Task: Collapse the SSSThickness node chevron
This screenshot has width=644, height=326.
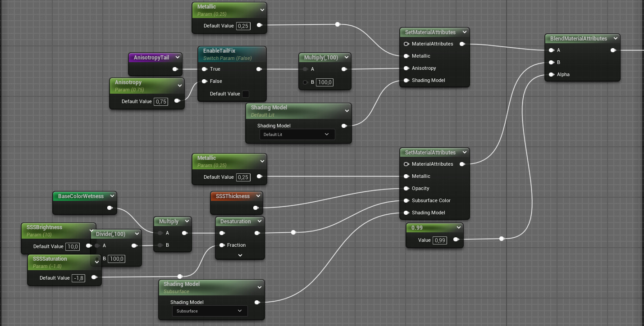Action: (258, 196)
